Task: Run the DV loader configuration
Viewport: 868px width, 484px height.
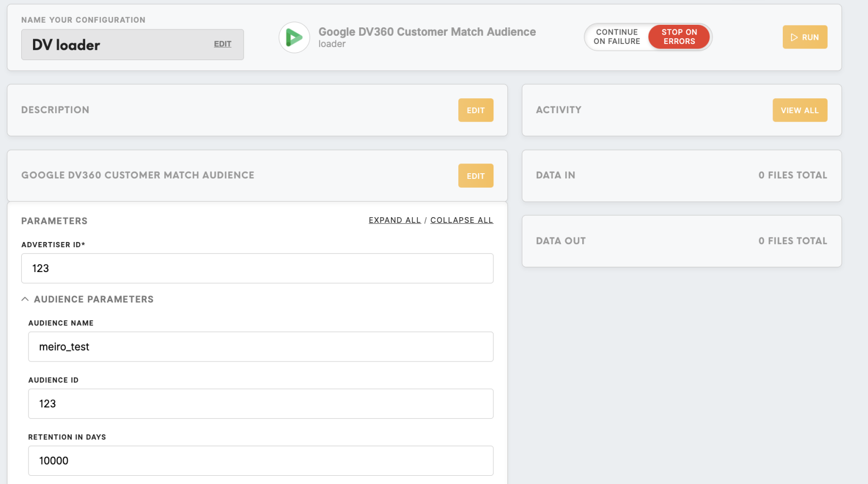Action: pyautogui.click(x=804, y=37)
